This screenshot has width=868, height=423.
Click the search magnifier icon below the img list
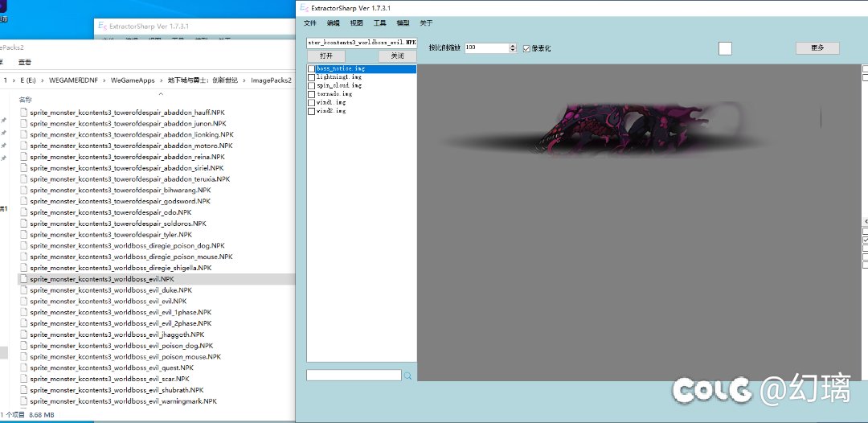(x=408, y=376)
